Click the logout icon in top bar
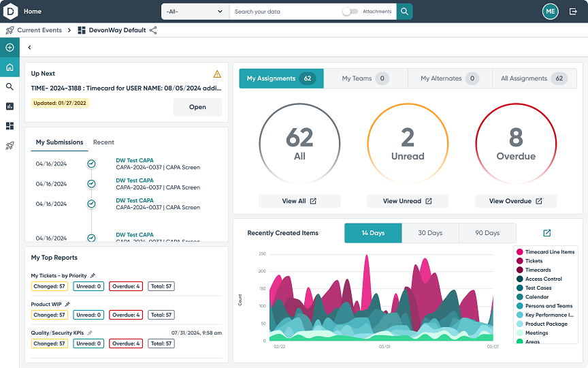The image size is (588, 368). [x=573, y=12]
